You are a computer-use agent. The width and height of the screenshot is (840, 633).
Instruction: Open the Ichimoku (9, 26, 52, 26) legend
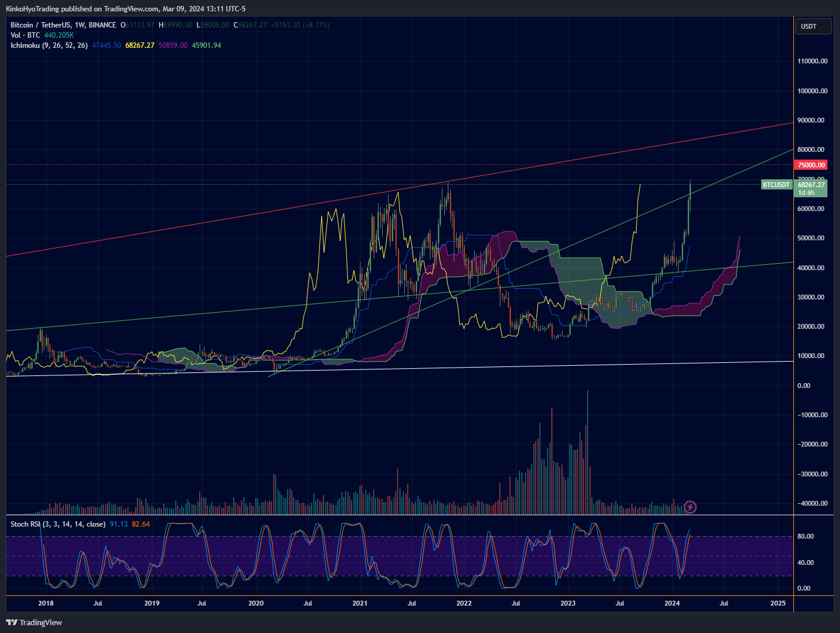[x=49, y=45]
